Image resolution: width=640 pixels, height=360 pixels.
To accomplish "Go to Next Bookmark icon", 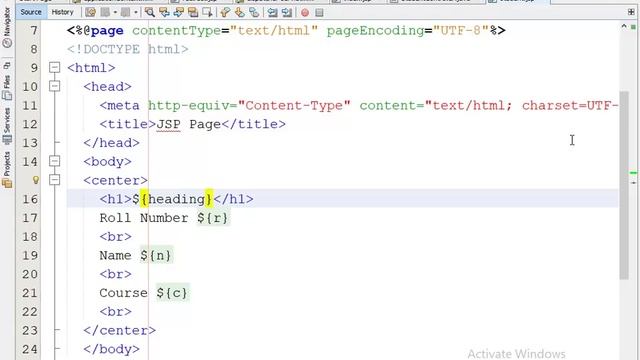I will [x=240, y=13].
